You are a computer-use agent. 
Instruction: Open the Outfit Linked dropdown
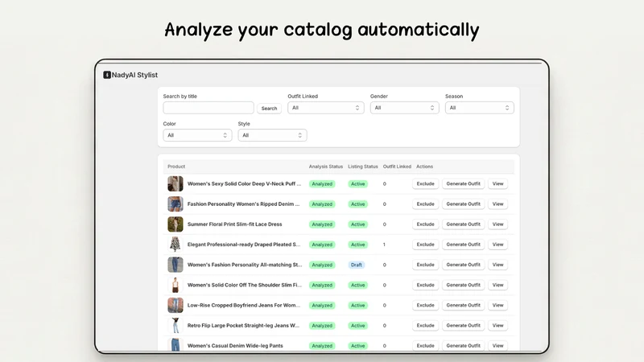point(326,108)
